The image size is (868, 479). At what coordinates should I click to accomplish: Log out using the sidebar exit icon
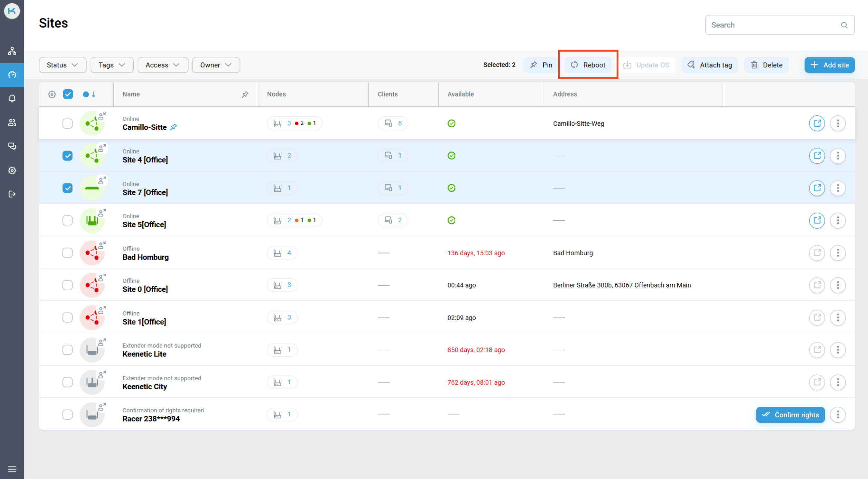click(12, 193)
